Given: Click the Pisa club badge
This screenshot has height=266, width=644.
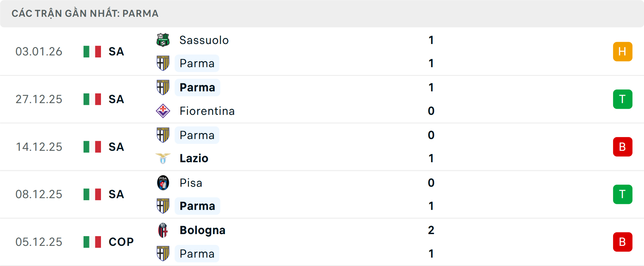Looking at the screenshot, I should [x=163, y=183].
